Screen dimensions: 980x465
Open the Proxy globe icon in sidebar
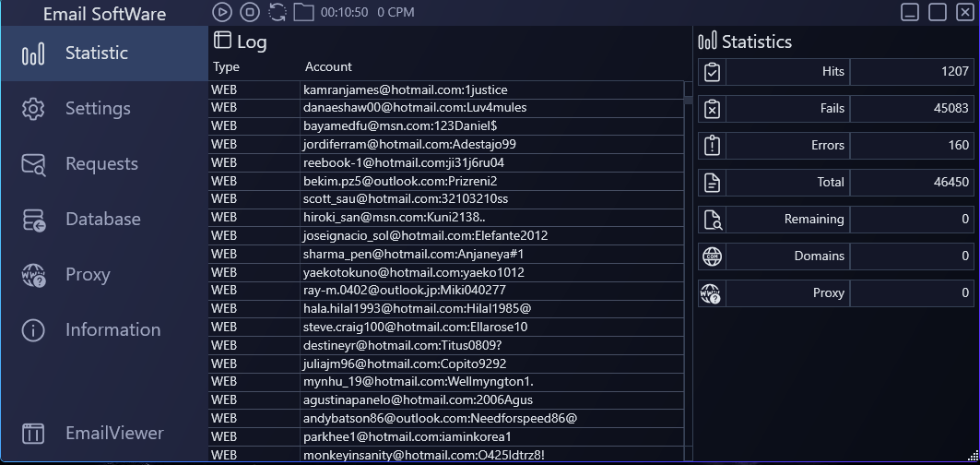tap(33, 275)
